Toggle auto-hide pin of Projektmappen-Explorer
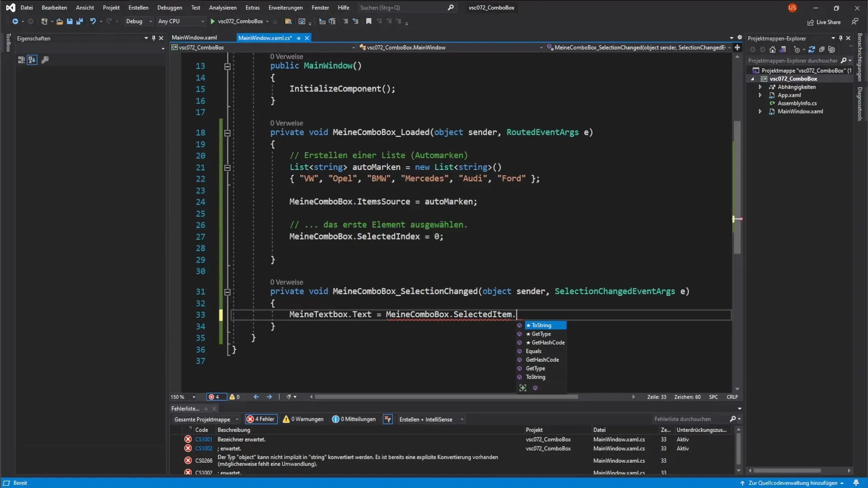Screen dimensions: 868x488 pyautogui.click(x=840, y=38)
